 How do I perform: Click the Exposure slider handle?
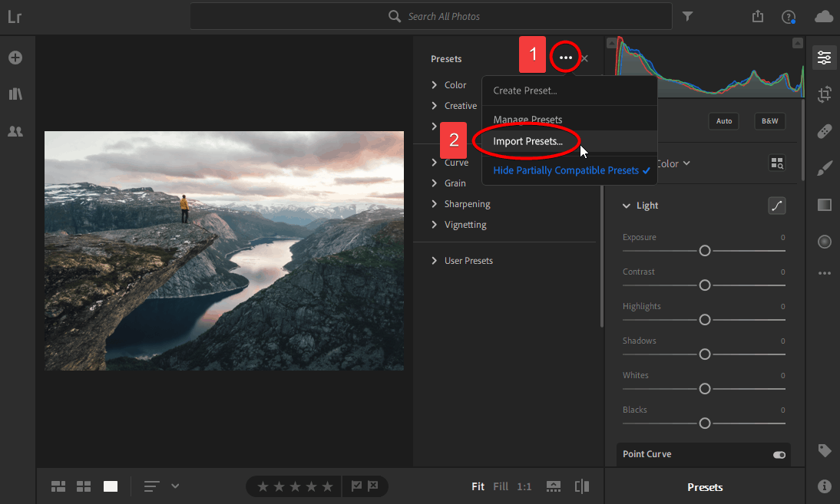[x=704, y=250]
